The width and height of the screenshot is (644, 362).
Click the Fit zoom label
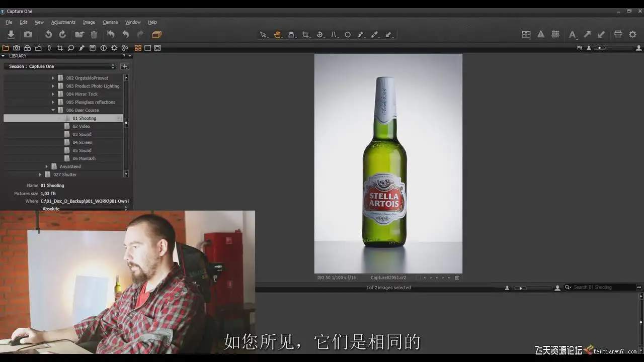[580, 48]
